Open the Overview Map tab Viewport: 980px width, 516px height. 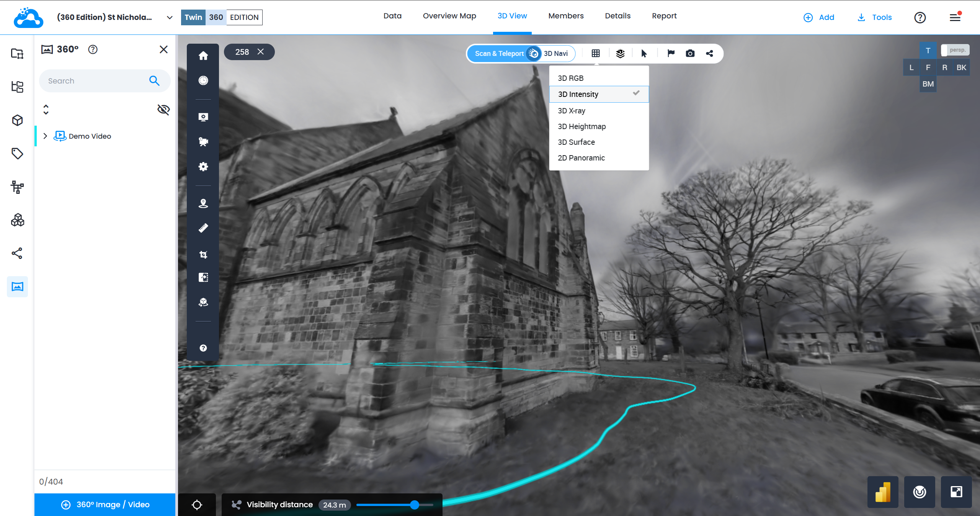449,16
